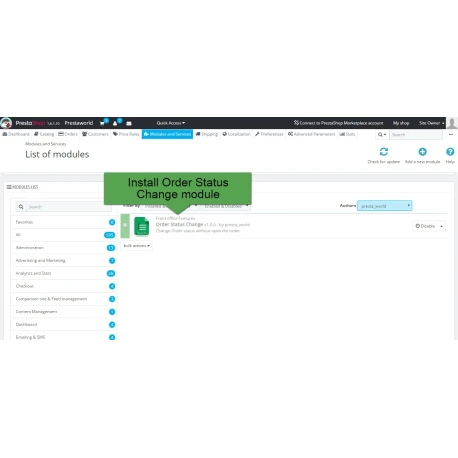458x458 pixels.
Task: Expand the arrow next to Disable button
Action: 441,226
